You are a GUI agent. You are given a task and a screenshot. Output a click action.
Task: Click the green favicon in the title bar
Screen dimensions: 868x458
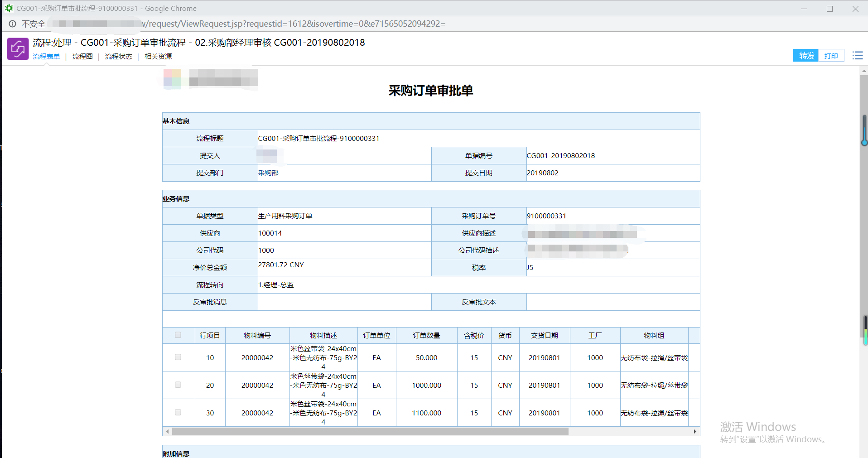(9, 8)
